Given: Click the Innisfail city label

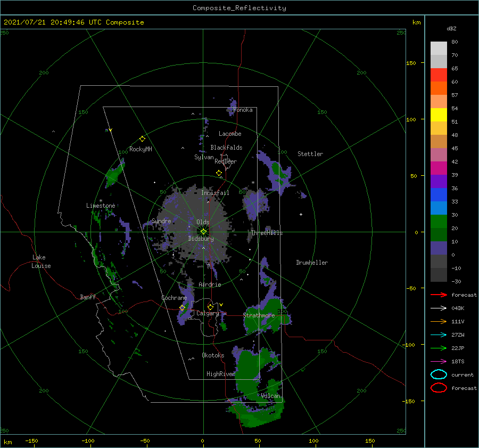Looking at the screenshot, I should point(215,193).
